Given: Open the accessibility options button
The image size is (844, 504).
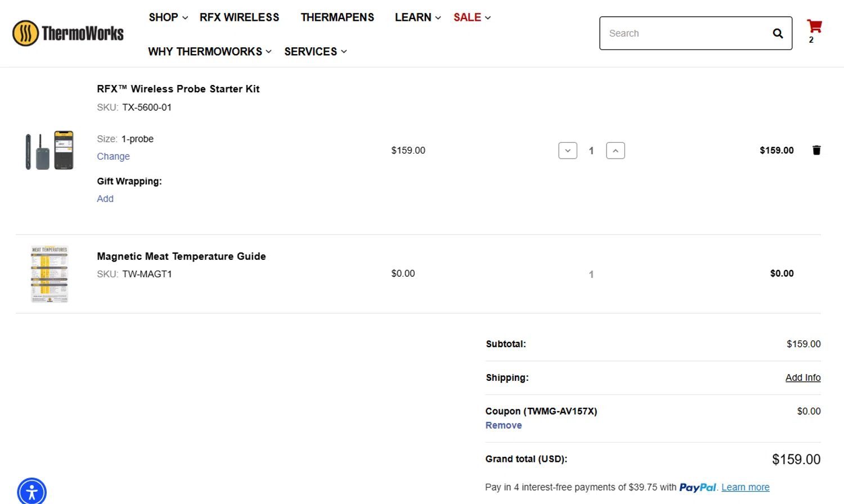Looking at the screenshot, I should (x=32, y=492).
